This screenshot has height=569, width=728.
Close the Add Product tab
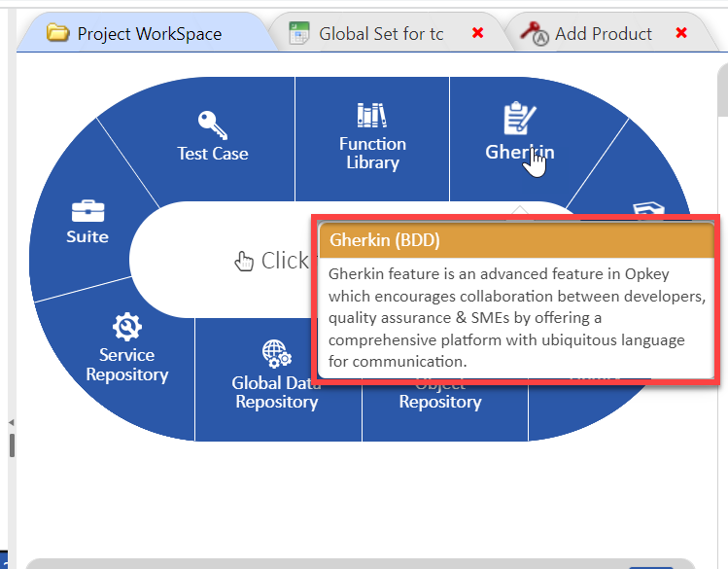point(681,32)
